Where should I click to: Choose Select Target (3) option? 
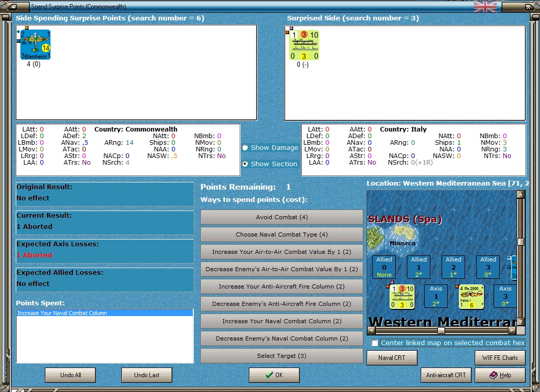281,356
